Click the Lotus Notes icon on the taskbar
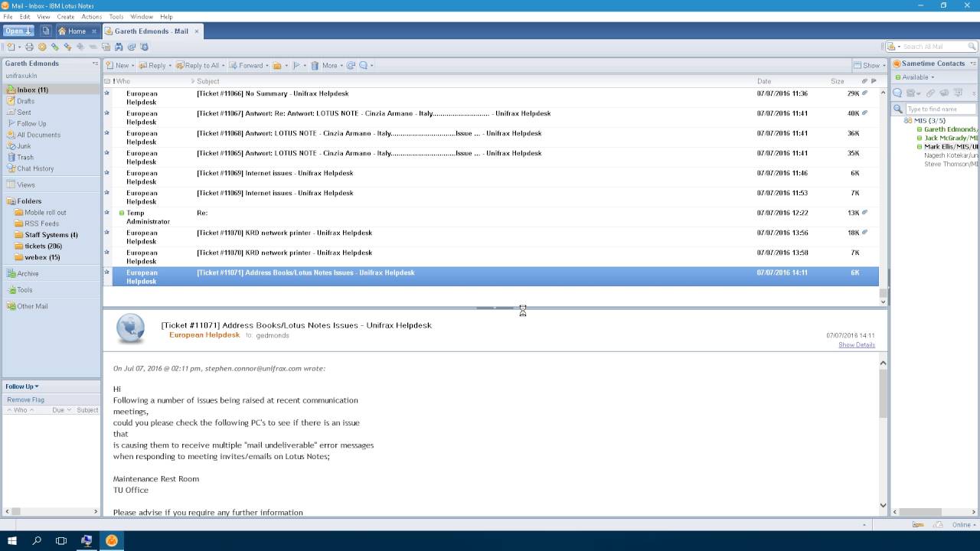The width and height of the screenshot is (980, 551). [111, 540]
